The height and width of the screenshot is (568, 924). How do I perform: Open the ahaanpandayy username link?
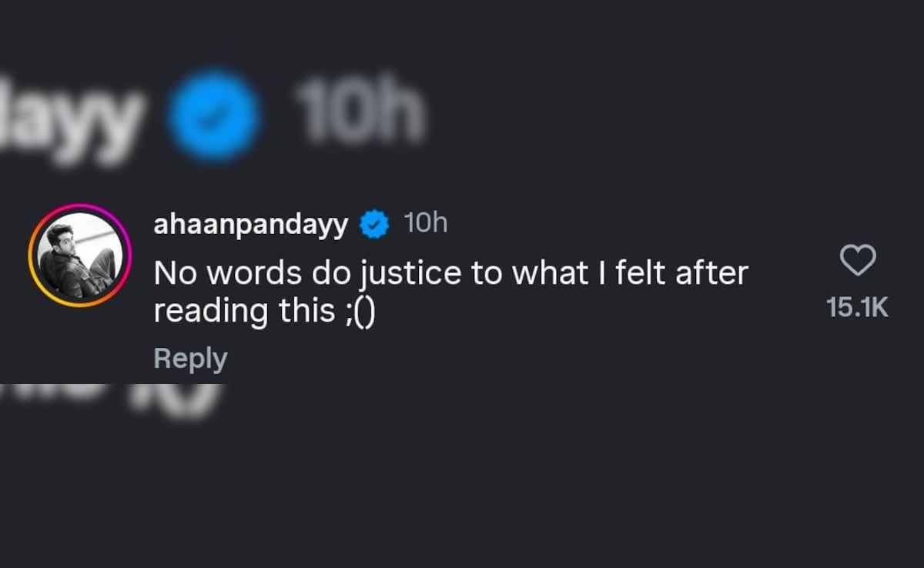coord(251,225)
